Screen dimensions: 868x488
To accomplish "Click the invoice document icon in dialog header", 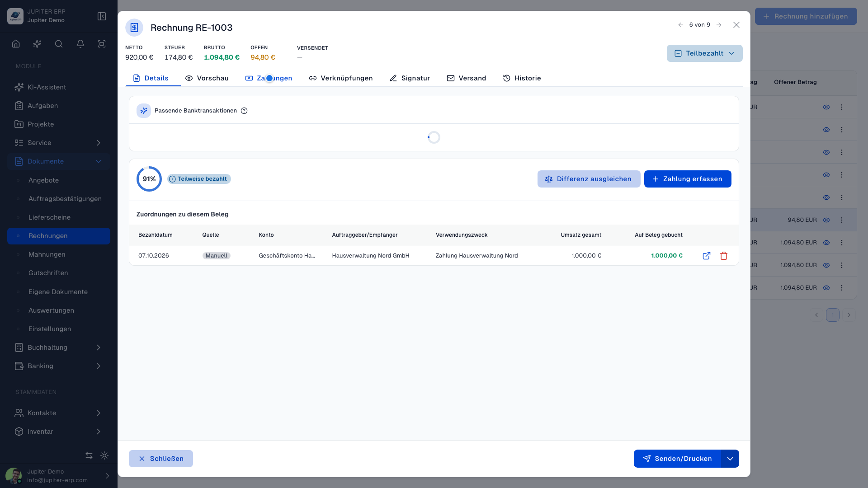I will [134, 28].
